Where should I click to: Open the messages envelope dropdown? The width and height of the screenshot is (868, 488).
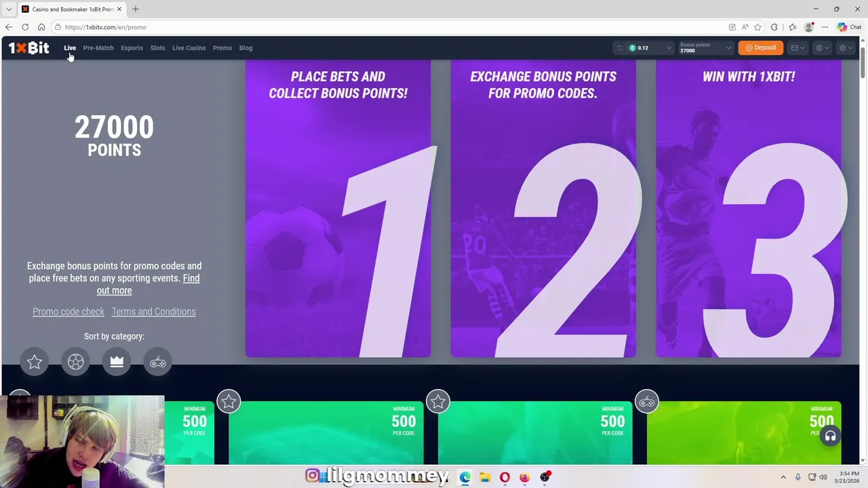(x=797, y=48)
